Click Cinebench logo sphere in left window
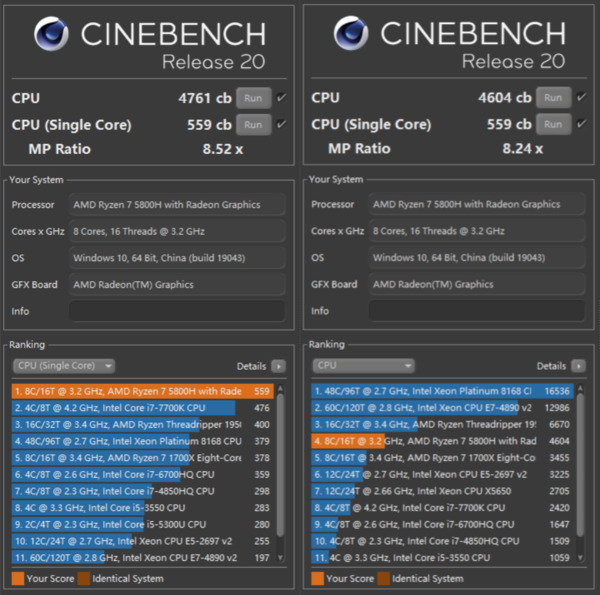The width and height of the screenshot is (600, 595). 51,34
